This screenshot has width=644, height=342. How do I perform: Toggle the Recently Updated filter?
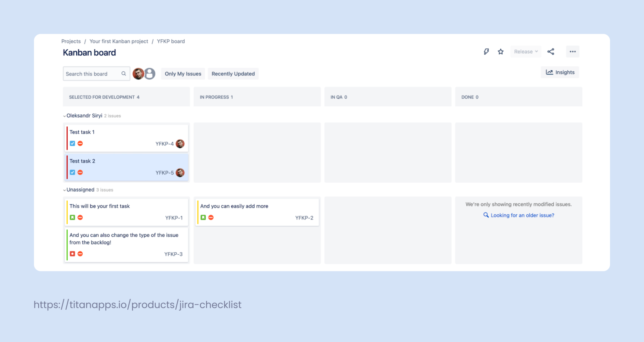pyautogui.click(x=233, y=74)
